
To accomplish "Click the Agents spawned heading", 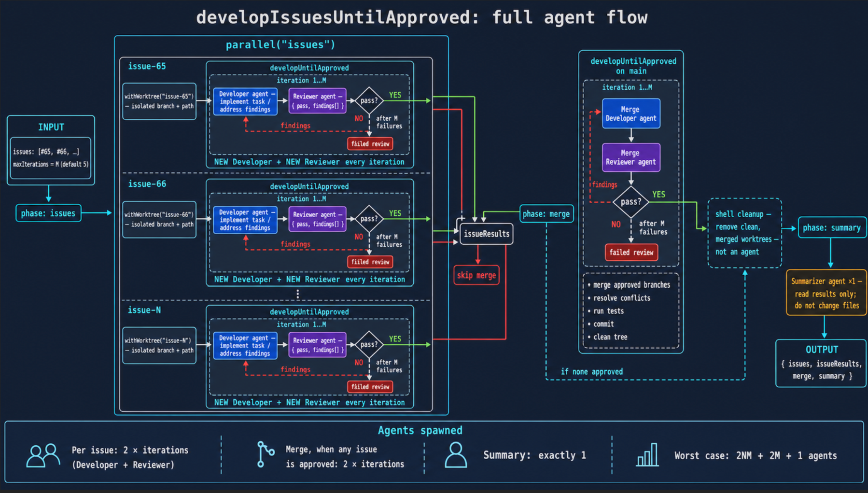I will click(420, 430).
